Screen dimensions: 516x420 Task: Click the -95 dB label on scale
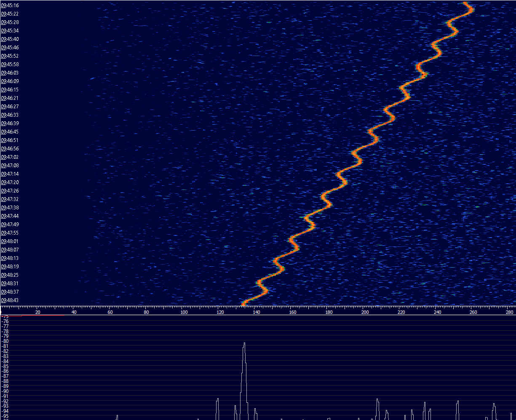pyautogui.click(x=5, y=416)
